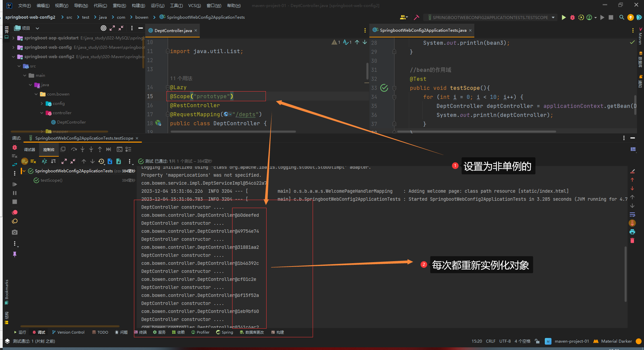Expand all test results in the test toolbar

point(64,161)
